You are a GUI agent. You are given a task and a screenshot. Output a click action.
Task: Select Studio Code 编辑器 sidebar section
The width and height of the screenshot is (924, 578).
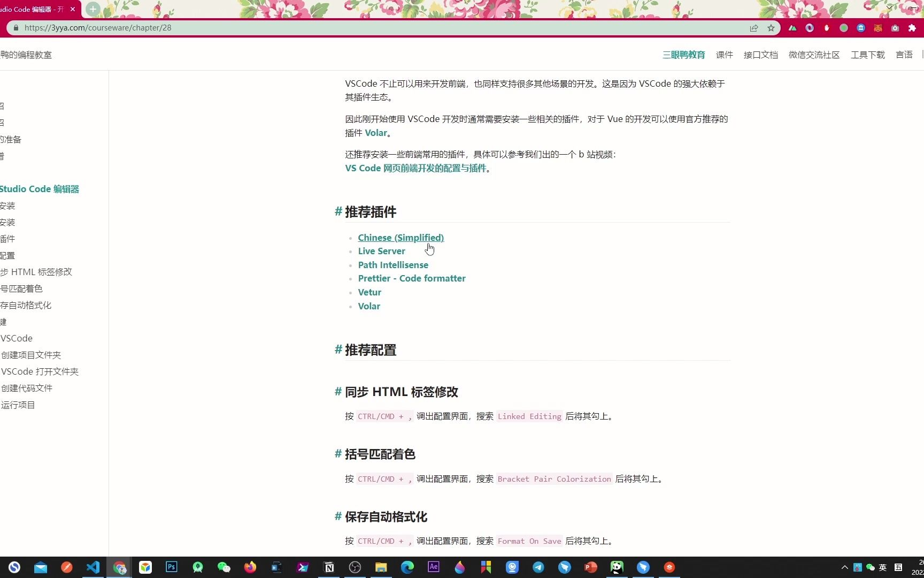click(x=40, y=189)
